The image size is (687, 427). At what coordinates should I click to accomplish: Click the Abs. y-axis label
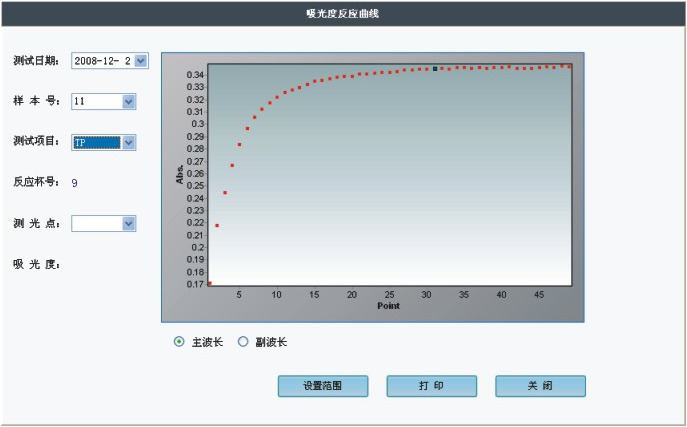pyautogui.click(x=180, y=174)
